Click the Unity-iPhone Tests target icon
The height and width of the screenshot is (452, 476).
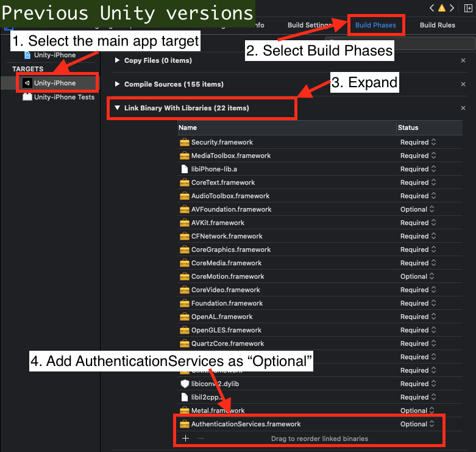pyautogui.click(x=27, y=97)
